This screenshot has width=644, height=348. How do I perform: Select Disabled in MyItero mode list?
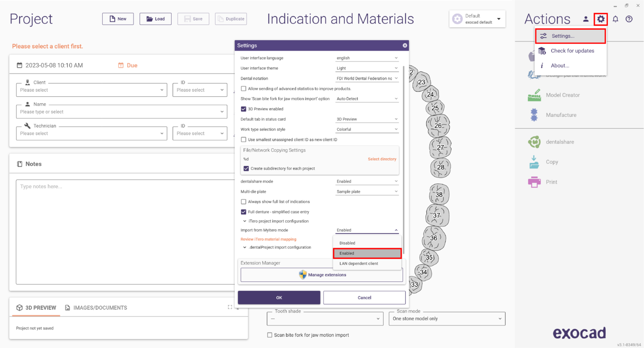click(367, 243)
